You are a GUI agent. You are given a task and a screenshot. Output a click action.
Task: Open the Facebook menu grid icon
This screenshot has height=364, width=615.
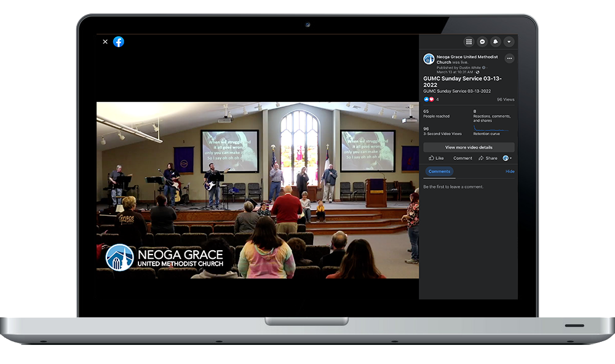click(469, 42)
